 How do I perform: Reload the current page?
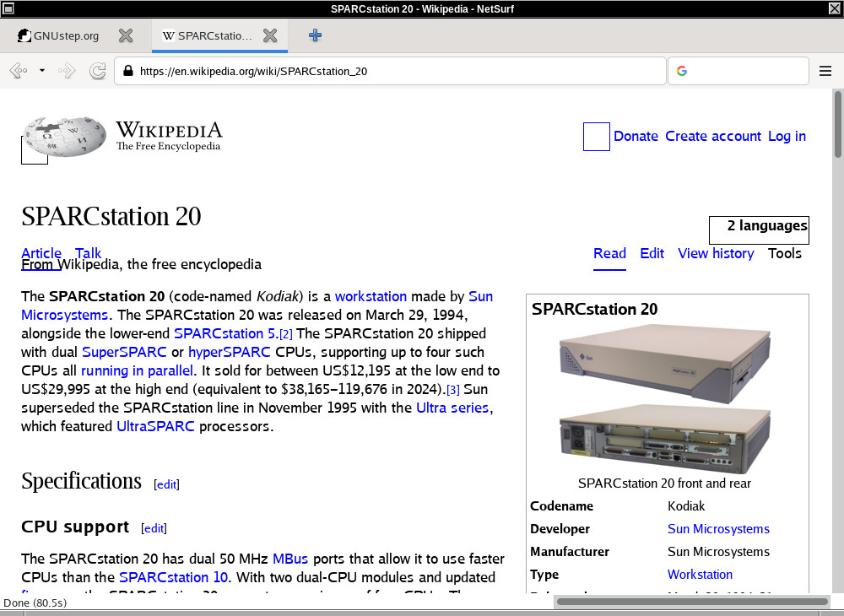pyautogui.click(x=97, y=71)
